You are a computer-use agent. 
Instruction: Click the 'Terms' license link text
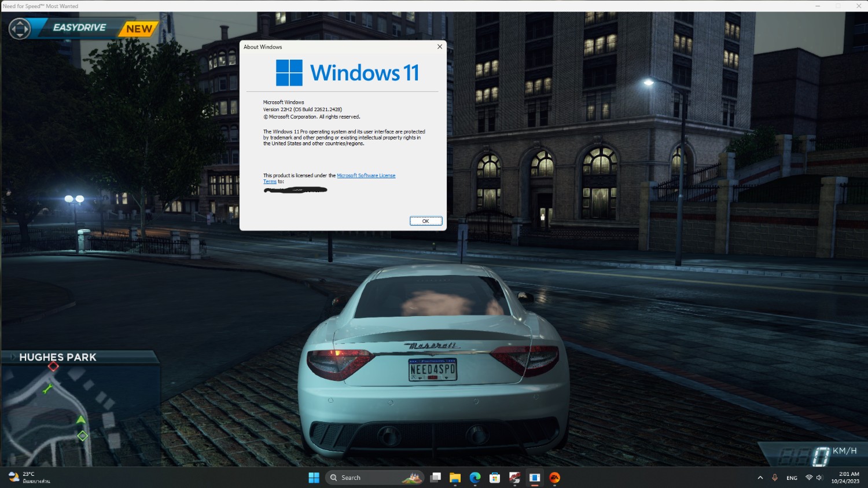coord(270,182)
